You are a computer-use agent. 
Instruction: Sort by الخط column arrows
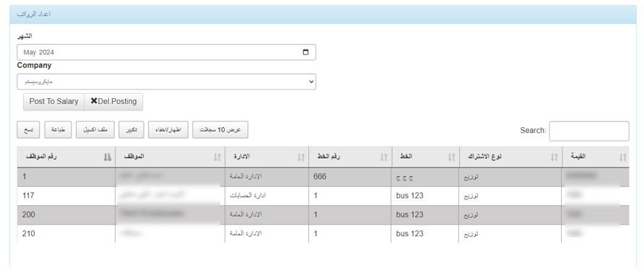[x=451, y=157]
